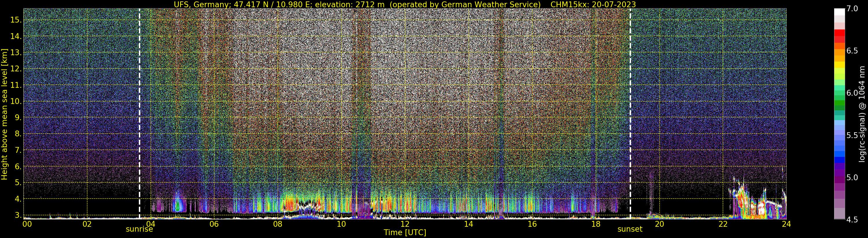Click the colorbar value '5.0'
This screenshot has height=238, width=868.
point(852,177)
